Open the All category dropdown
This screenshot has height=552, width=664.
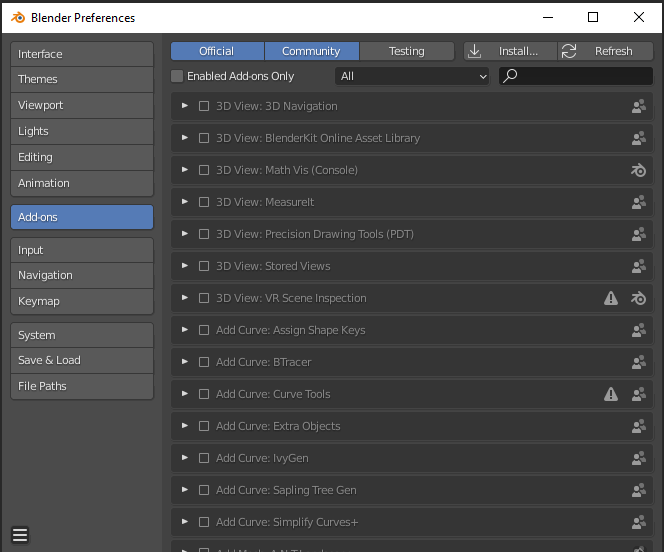[412, 76]
